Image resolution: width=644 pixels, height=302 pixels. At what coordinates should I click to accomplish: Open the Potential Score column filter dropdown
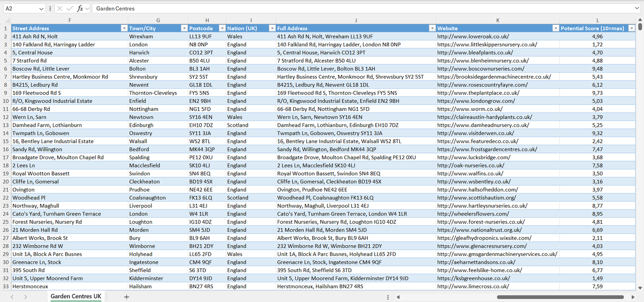click(632, 28)
